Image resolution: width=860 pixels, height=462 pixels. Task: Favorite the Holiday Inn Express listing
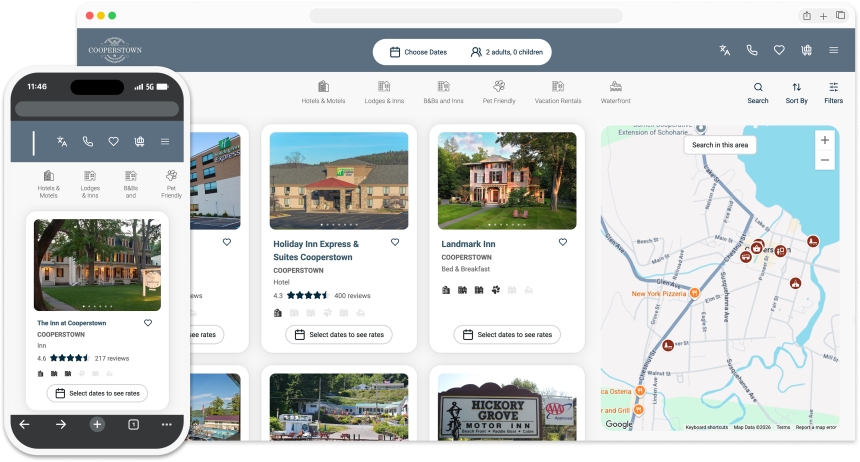pos(395,242)
